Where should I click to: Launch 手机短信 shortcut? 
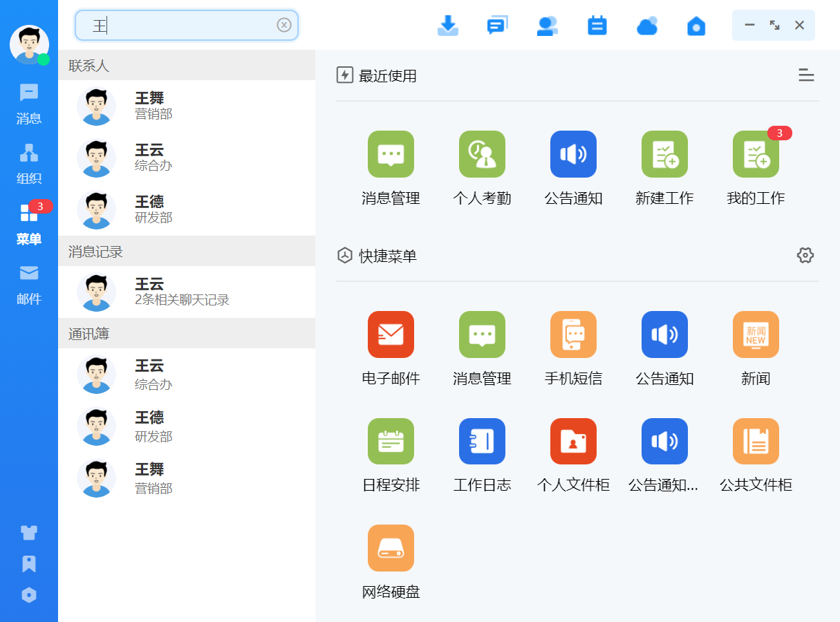click(573, 334)
